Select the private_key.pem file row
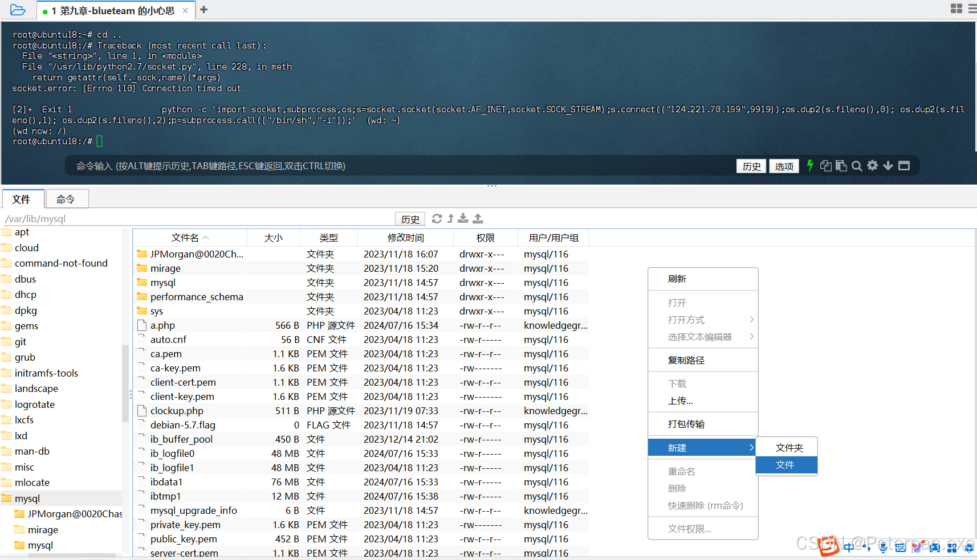Screen dimensions: 977x560 361,525
